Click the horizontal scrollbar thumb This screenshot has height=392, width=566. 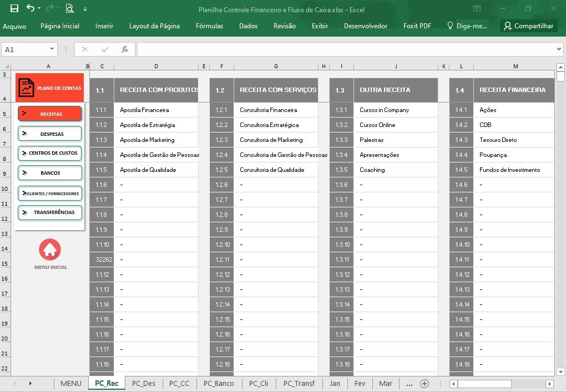484,384
